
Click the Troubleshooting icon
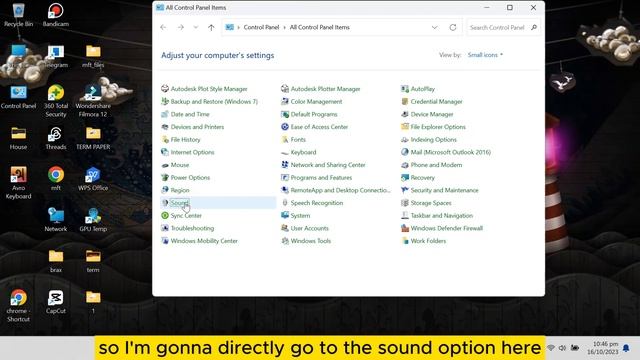point(165,228)
